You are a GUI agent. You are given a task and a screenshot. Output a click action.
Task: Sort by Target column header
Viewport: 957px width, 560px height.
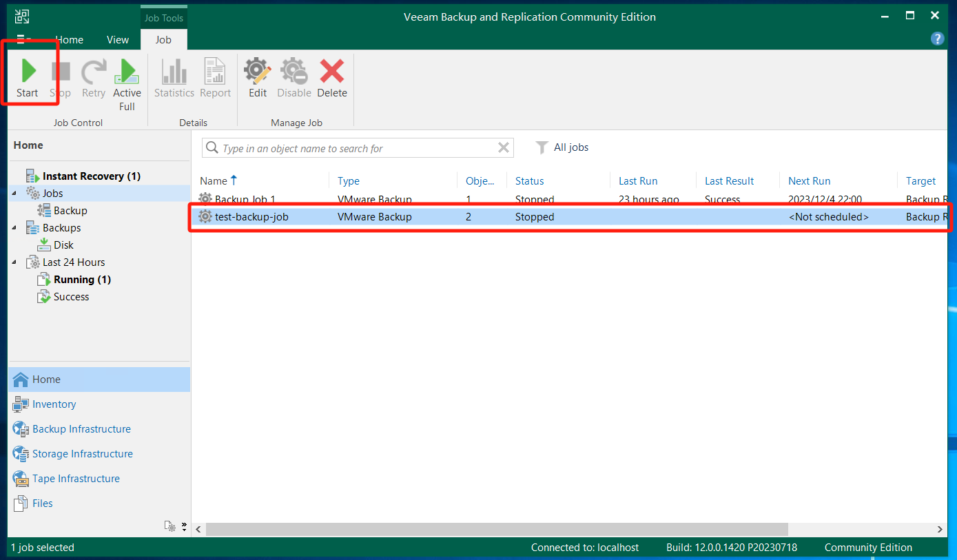(921, 180)
